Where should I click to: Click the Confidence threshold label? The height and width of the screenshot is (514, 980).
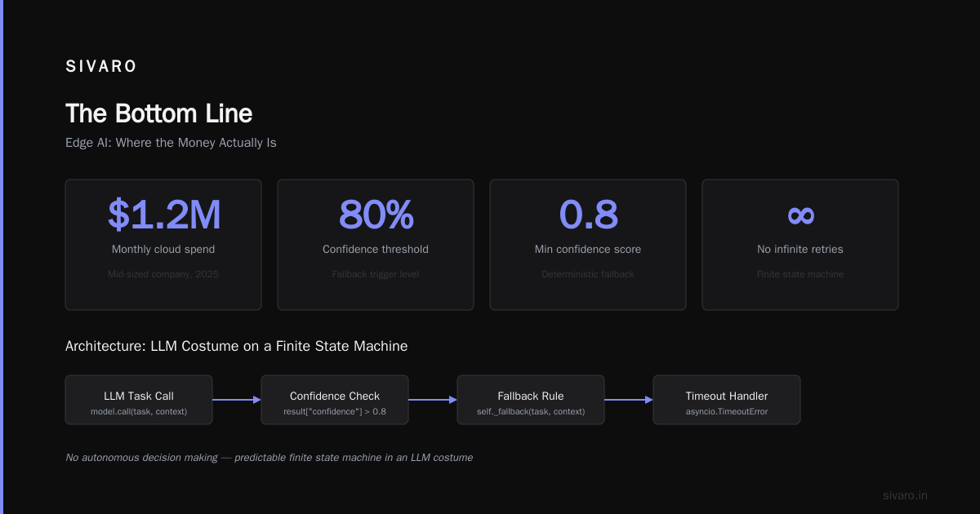point(376,249)
